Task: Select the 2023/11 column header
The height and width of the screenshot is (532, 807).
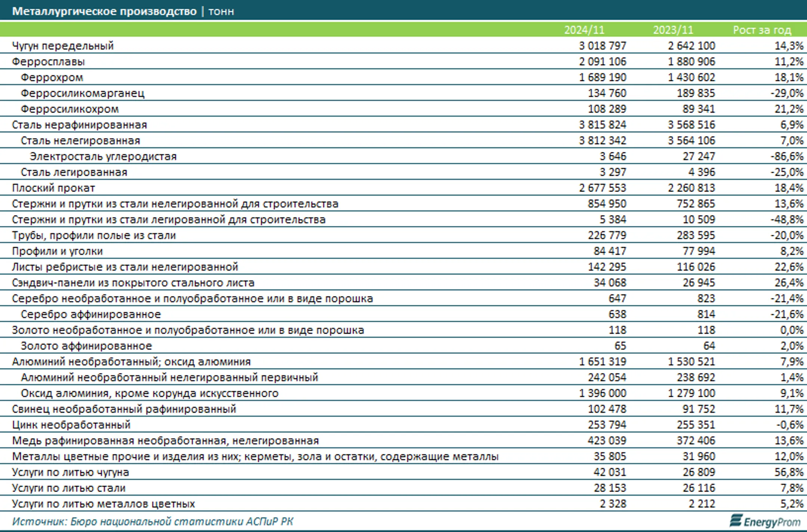Action: coord(673,30)
